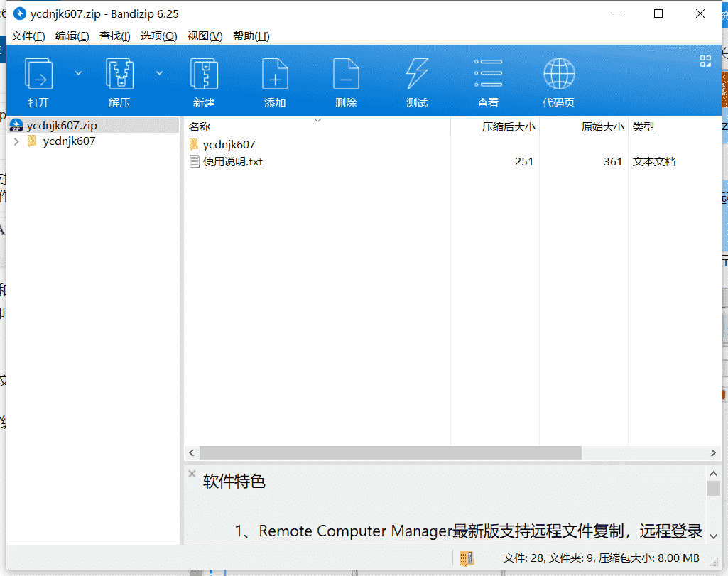This screenshot has width=728, height=576.
Task: Open the 文件(F) menu
Action: (x=28, y=36)
